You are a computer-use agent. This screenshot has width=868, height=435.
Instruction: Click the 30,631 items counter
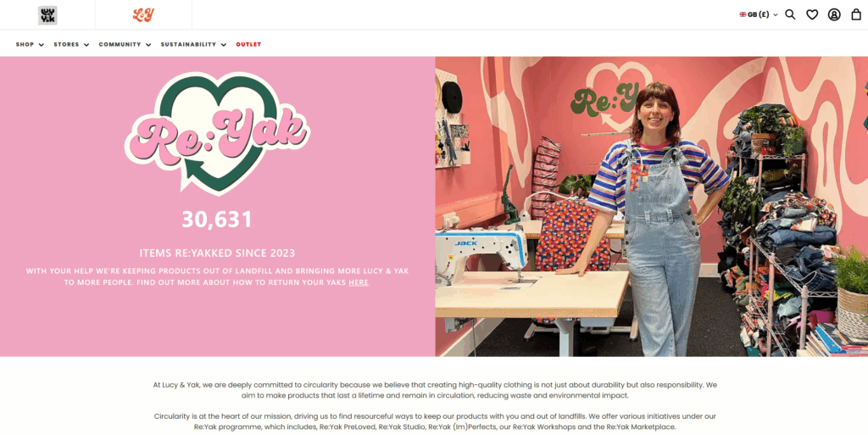[217, 219]
